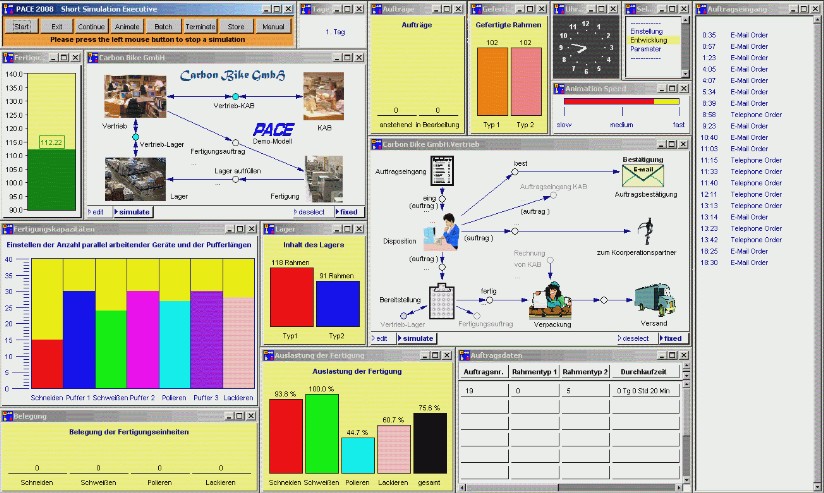Click the Disposition worker icon
The height and width of the screenshot is (493, 824).
tap(442, 232)
